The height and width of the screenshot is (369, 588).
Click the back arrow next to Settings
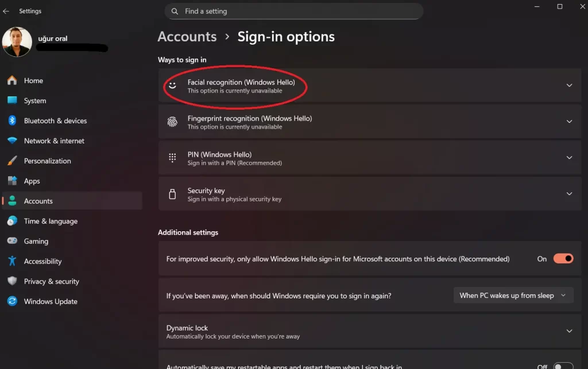pyautogui.click(x=6, y=11)
